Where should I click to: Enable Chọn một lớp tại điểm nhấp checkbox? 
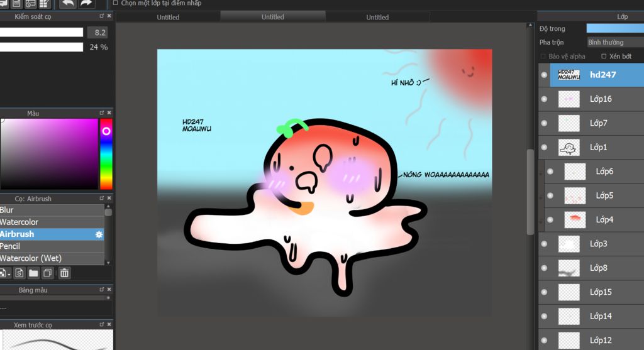pos(116,3)
